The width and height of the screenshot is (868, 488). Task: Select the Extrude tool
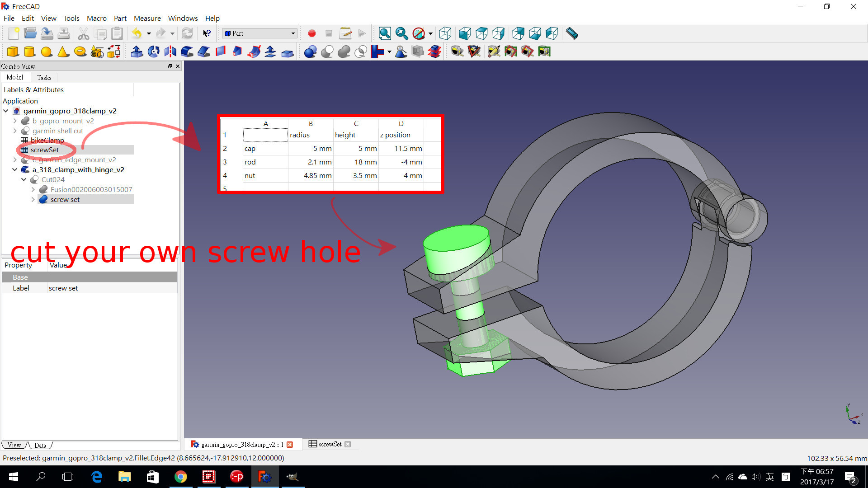tap(137, 52)
